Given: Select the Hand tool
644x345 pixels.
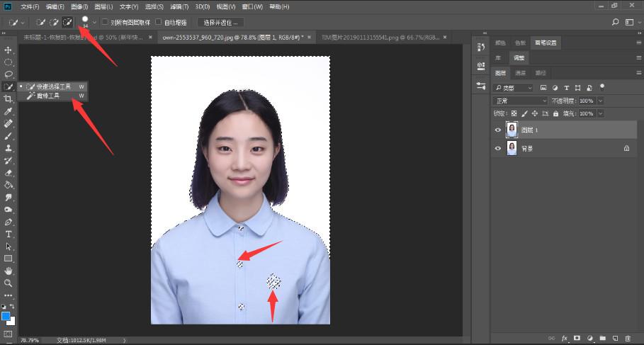Looking at the screenshot, I should pyautogui.click(x=9, y=271).
